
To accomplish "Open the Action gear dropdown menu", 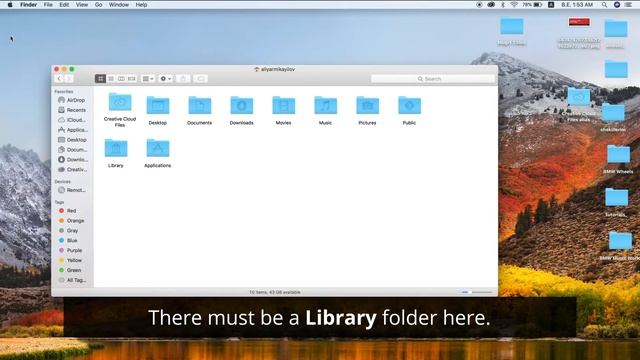I will (x=166, y=78).
